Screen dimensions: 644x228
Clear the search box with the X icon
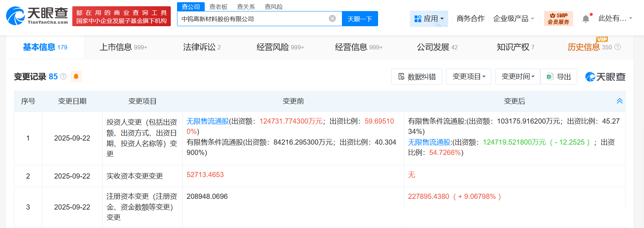pyautogui.click(x=332, y=18)
